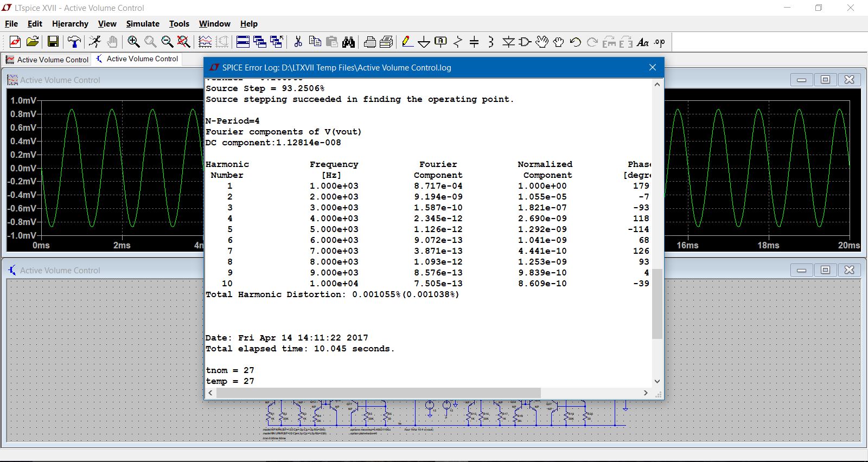This screenshot has width=868, height=462.
Task: Select the Draw Wire pencil tool
Action: coord(407,42)
